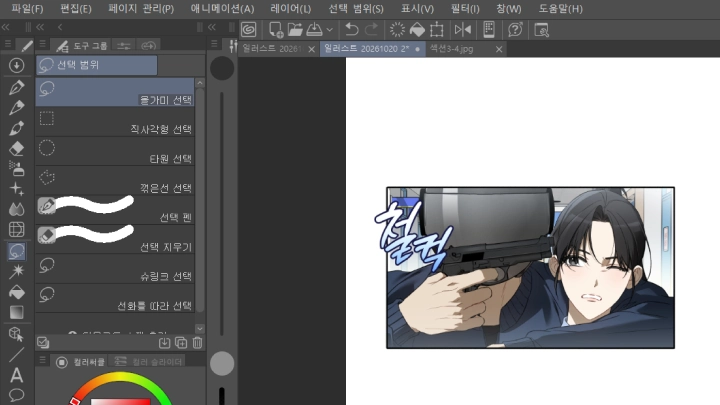Select the Decoration sparkle tool
Viewport: 720px width, 405px height.
pos(17,189)
